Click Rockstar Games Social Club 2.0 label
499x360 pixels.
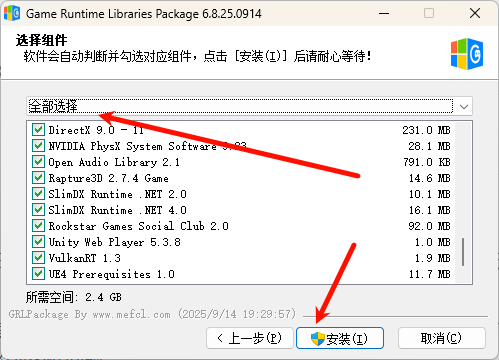click(139, 226)
